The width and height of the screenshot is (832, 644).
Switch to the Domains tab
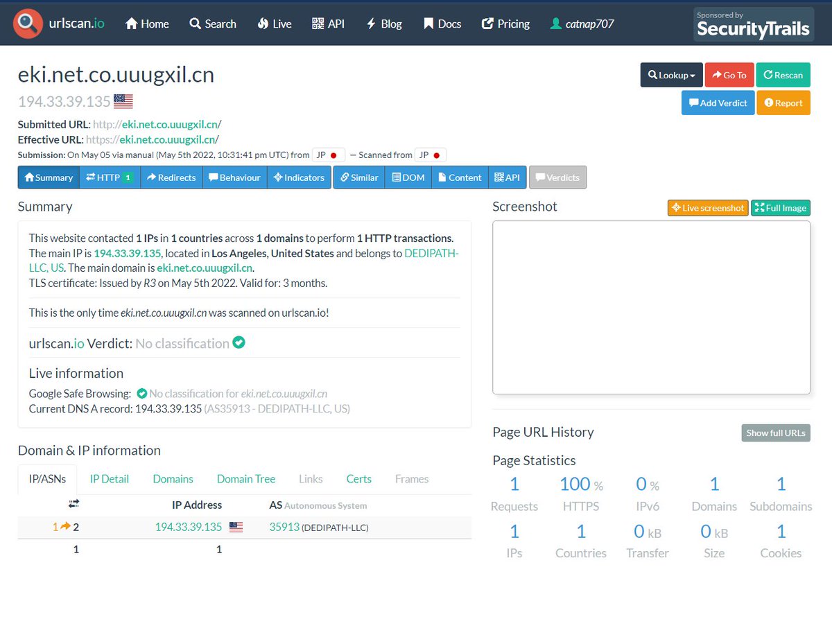(x=173, y=479)
